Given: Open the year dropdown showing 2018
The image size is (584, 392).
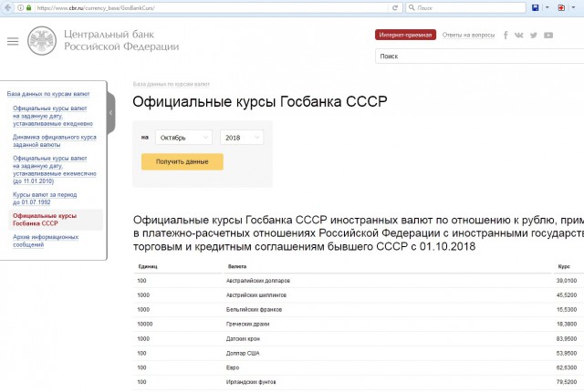Looking at the screenshot, I should coord(242,138).
